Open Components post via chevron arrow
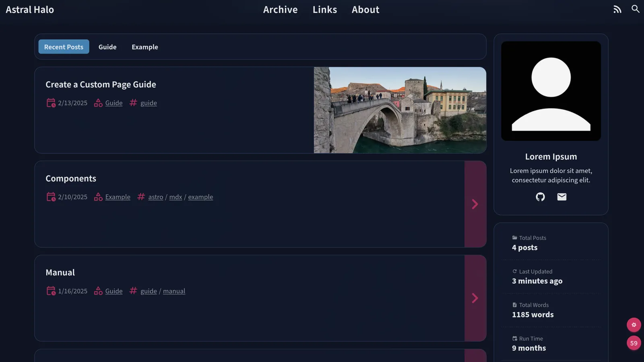Viewport: 644px width, 362px height. coord(475,204)
